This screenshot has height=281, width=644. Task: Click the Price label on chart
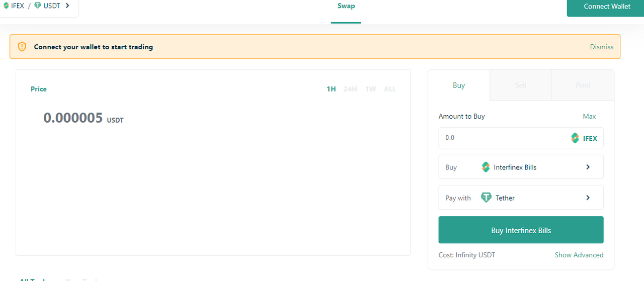pos(39,89)
